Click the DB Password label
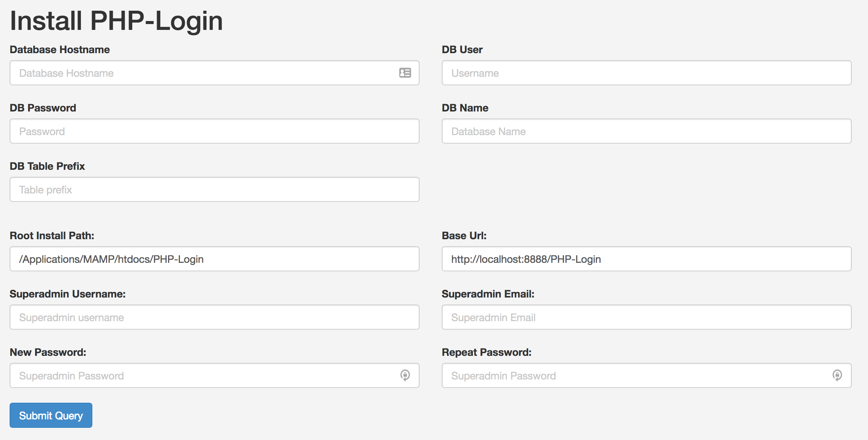Viewport: 868px width, 440px height. pyautogui.click(x=43, y=108)
